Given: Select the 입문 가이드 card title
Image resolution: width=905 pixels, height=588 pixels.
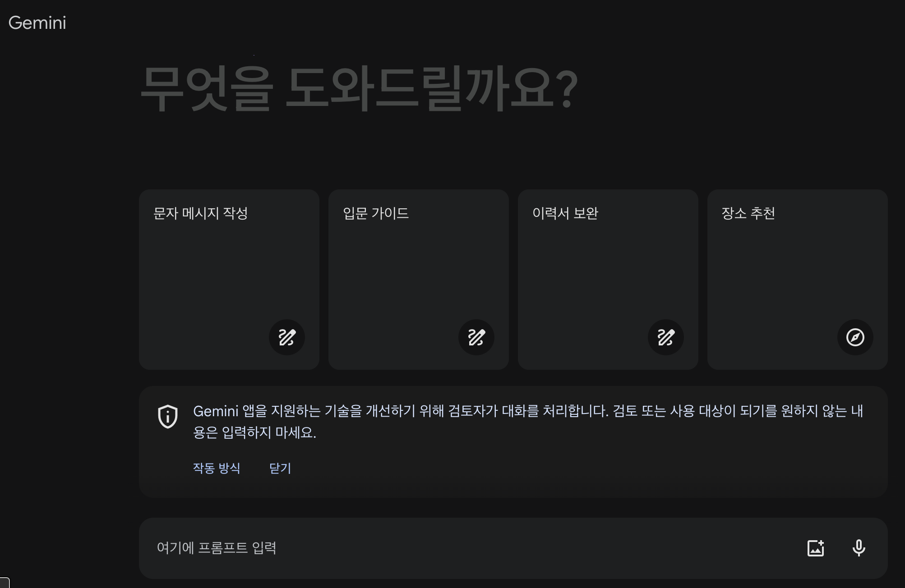Looking at the screenshot, I should coord(376,213).
